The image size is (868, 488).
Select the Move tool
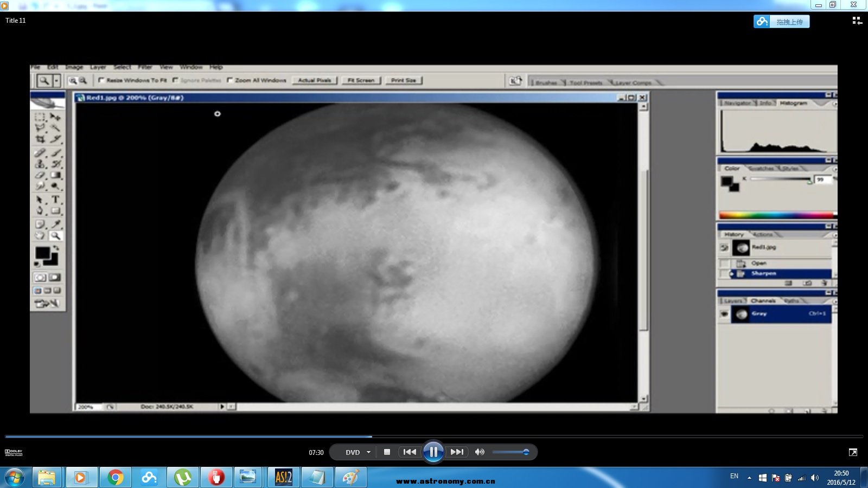[x=55, y=117]
